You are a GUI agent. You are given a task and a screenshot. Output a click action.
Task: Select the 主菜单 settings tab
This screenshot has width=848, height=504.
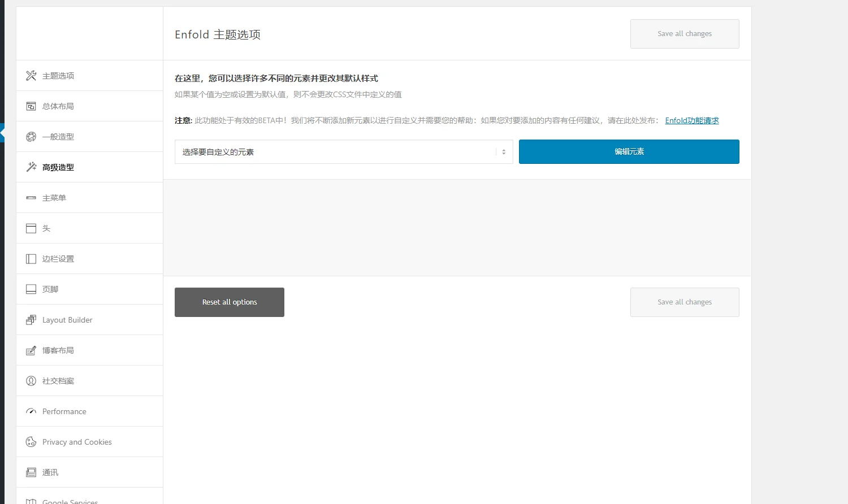pyautogui.click(x=89, y=198)
